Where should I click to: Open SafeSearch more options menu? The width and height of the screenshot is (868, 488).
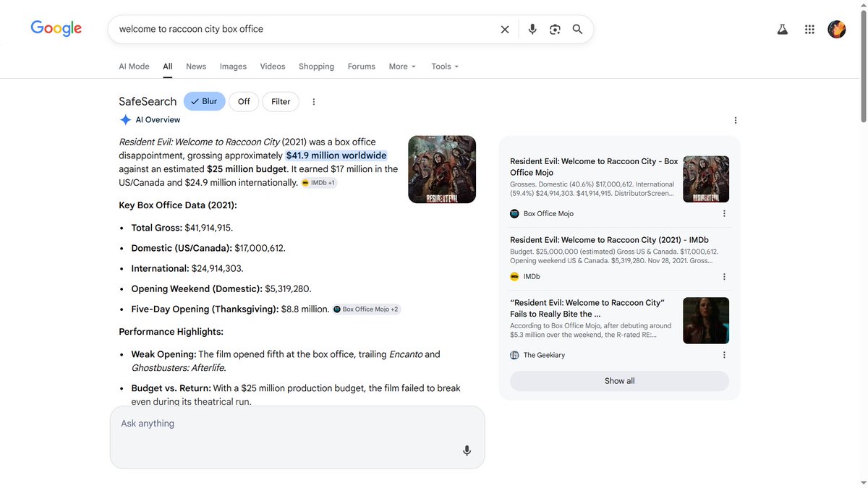(314, 102)
